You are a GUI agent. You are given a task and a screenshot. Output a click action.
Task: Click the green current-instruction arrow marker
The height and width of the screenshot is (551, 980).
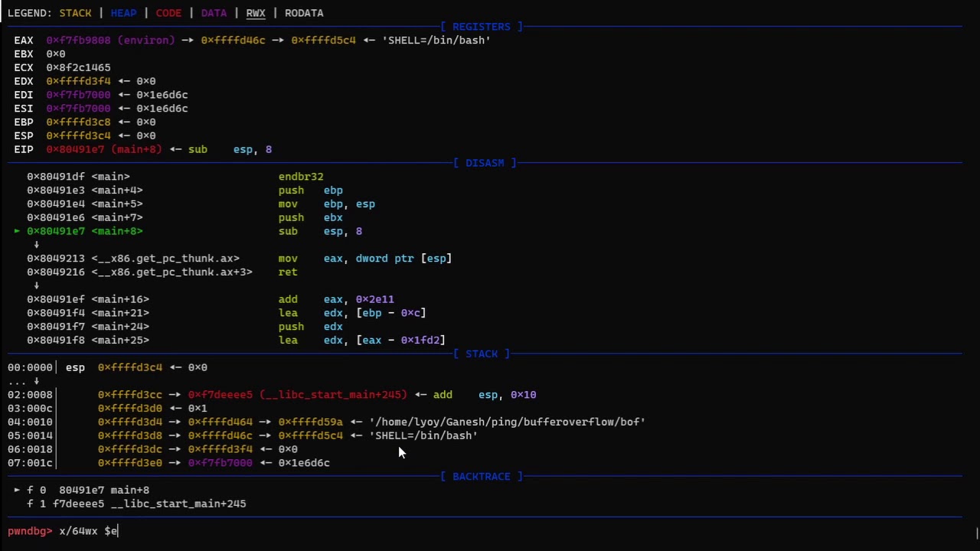[17, 231]
